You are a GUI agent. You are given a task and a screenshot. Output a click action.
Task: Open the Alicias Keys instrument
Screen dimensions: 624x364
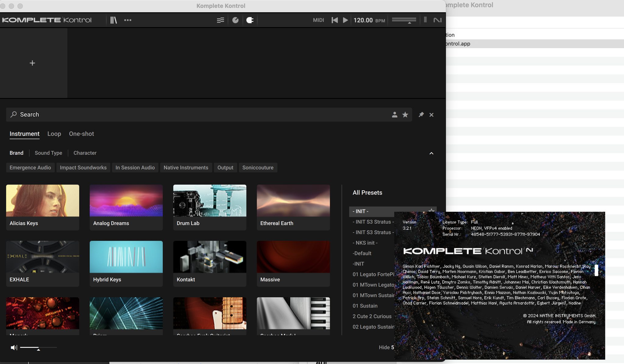[43, 207]
